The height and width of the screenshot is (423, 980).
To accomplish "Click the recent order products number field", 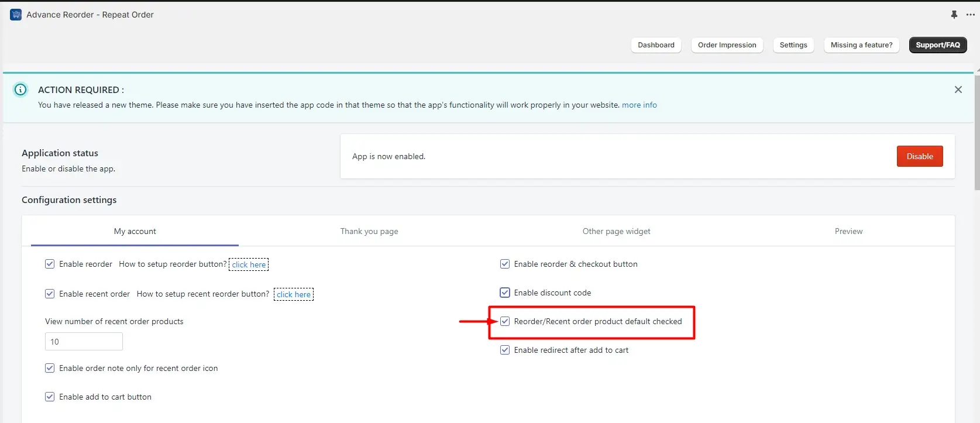I will click(x=84, y=342).
